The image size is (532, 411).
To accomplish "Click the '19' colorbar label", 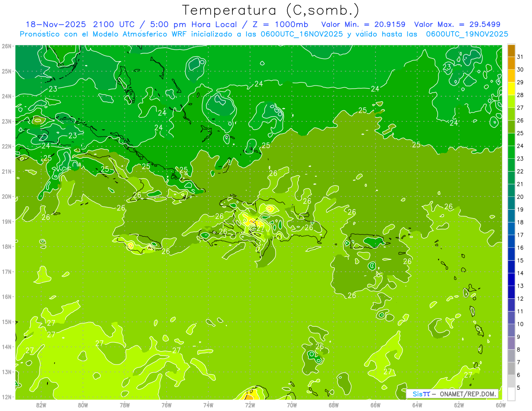I will point(520,210).
